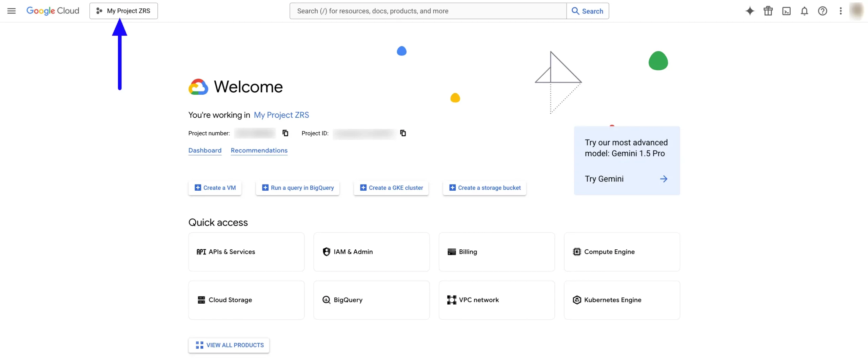Click Run a query in BigQuery

click(x=298, y=188)
